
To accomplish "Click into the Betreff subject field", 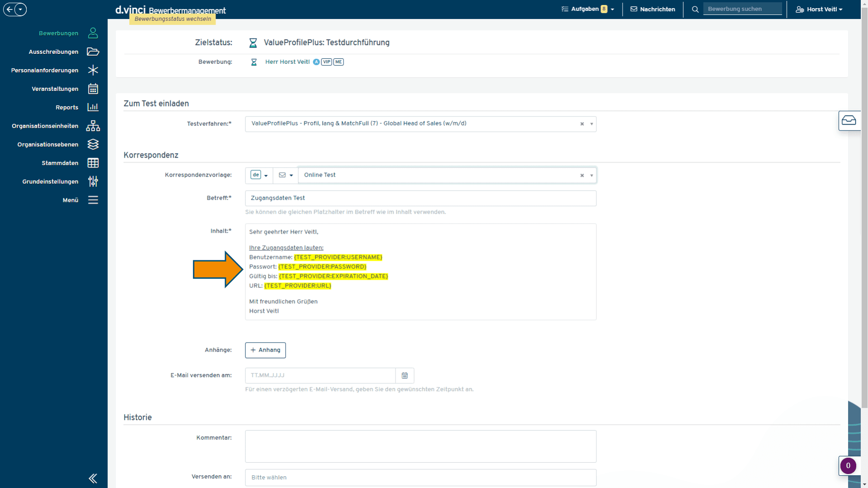I will click(x=420, y=198).
